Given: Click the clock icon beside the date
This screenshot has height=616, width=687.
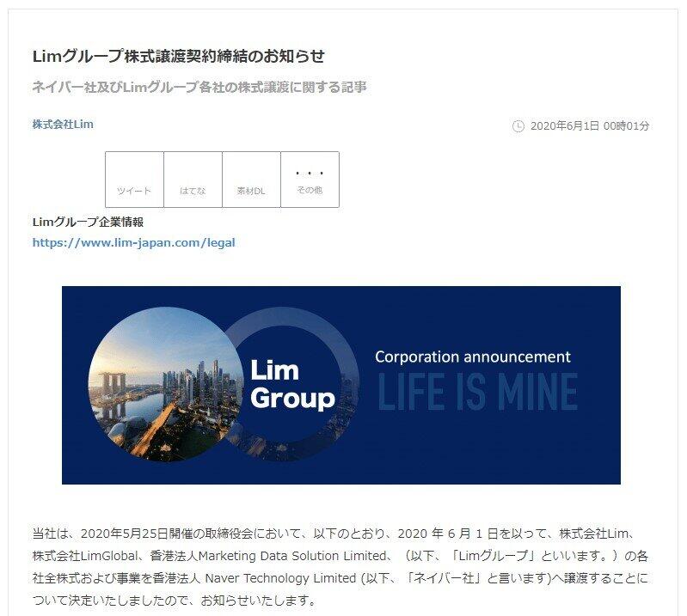Looking at the screenshot, I should (518, 126).
